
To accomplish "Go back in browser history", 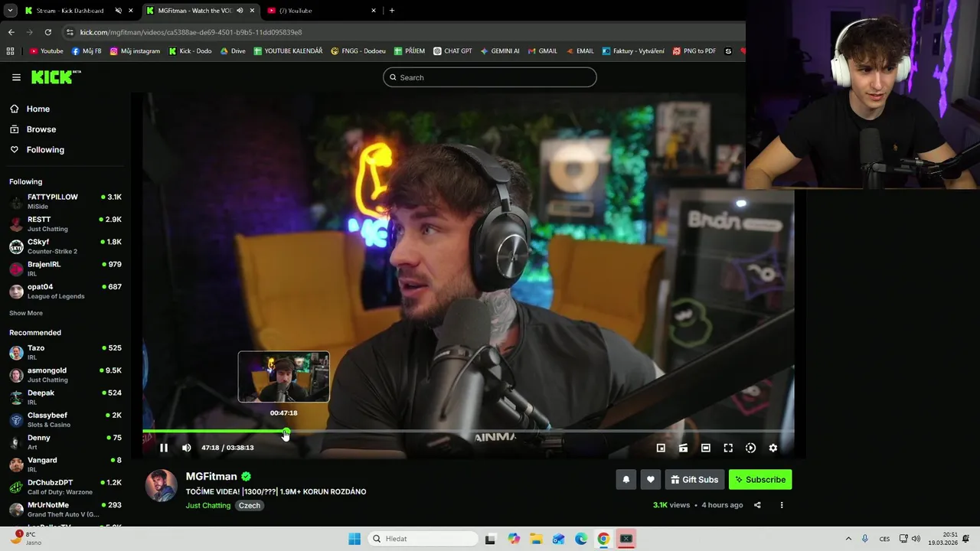I will [11, 32].
